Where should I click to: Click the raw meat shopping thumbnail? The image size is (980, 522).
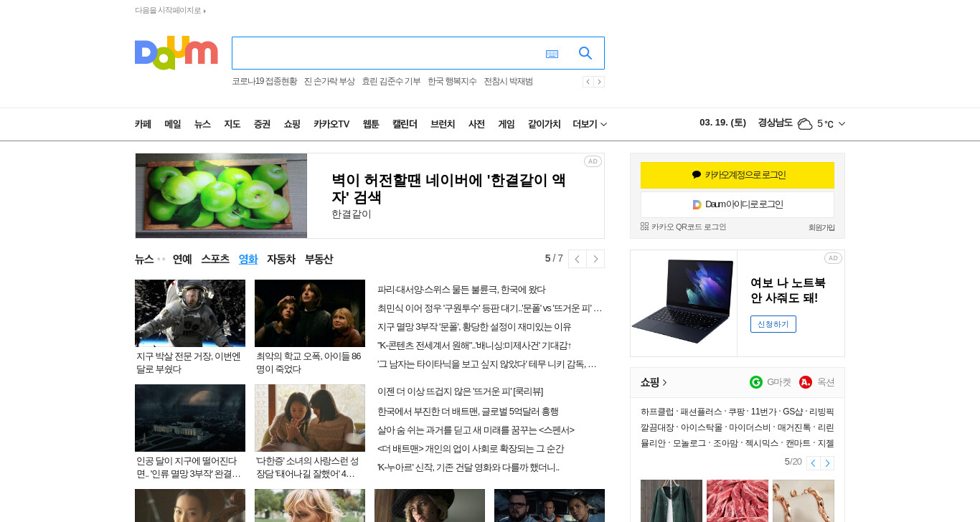(738, 500)
